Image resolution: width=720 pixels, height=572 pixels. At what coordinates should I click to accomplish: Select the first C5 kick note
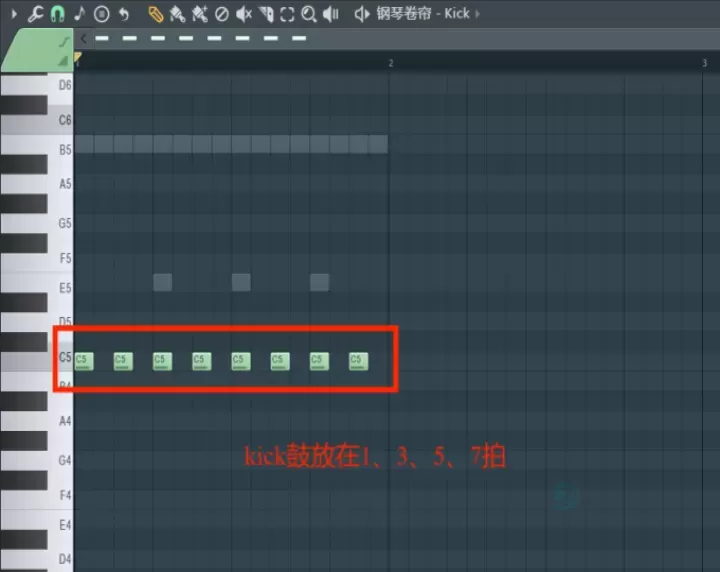click(x=84, y=361)
